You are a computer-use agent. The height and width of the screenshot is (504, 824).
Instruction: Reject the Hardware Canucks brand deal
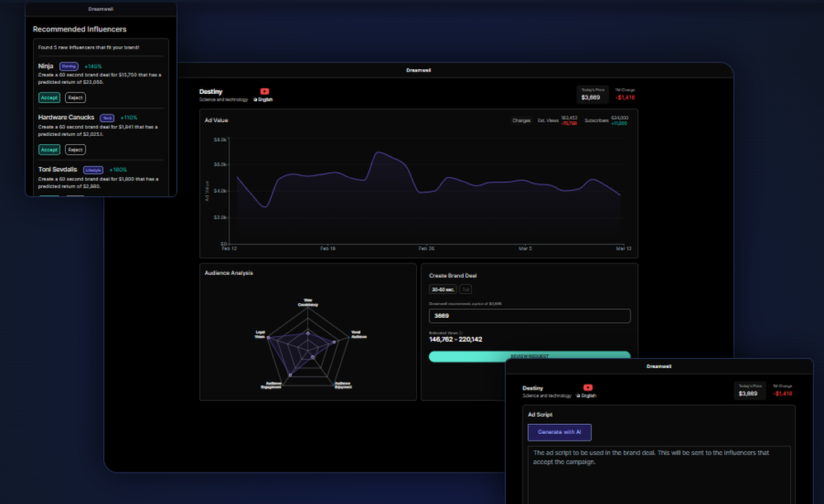pos(75,150)
